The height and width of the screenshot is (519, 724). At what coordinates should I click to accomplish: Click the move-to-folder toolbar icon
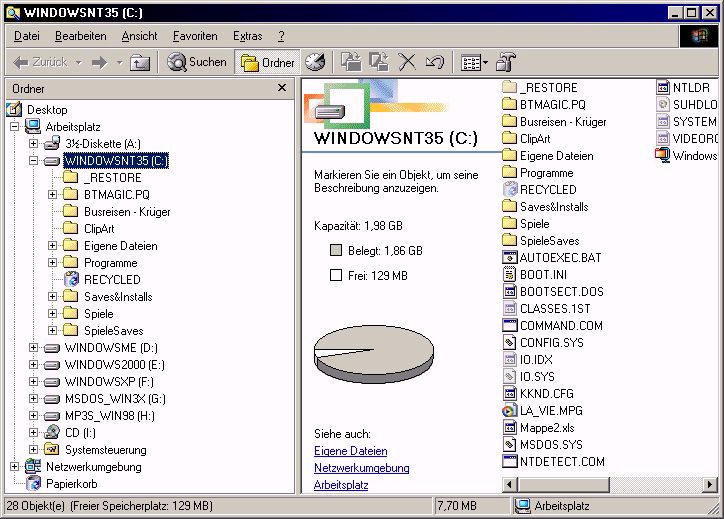click(x=351, y=62)
